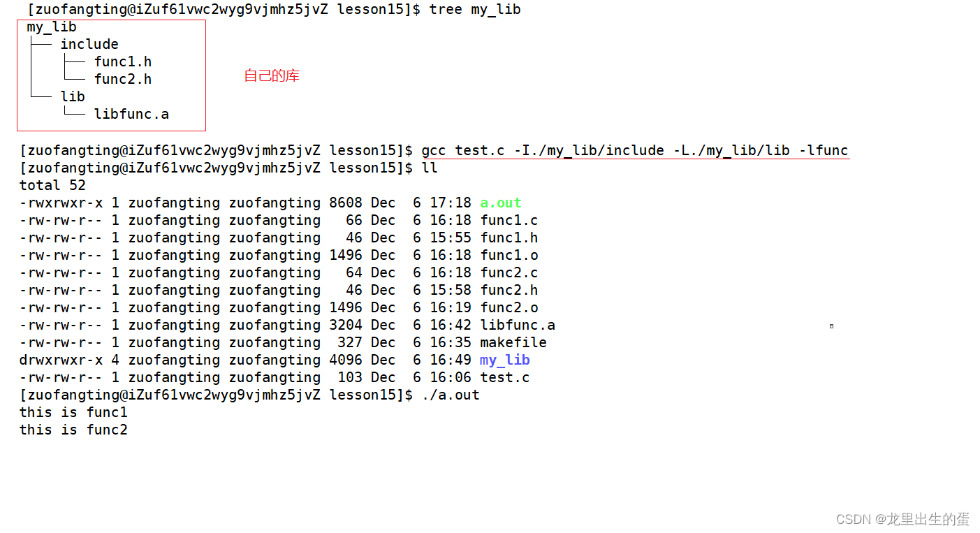Viewport: 980px width, 533px height.
Task: Click the 8608 size value
Action: pyautogui.click(x=346, y=203)
